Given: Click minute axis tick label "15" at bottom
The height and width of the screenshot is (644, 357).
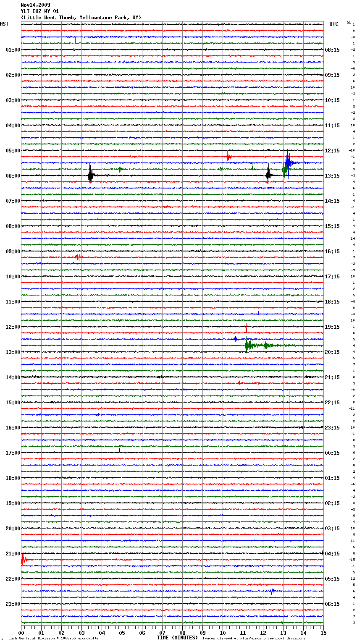Looking at the screenshot, I should [323, 632].
